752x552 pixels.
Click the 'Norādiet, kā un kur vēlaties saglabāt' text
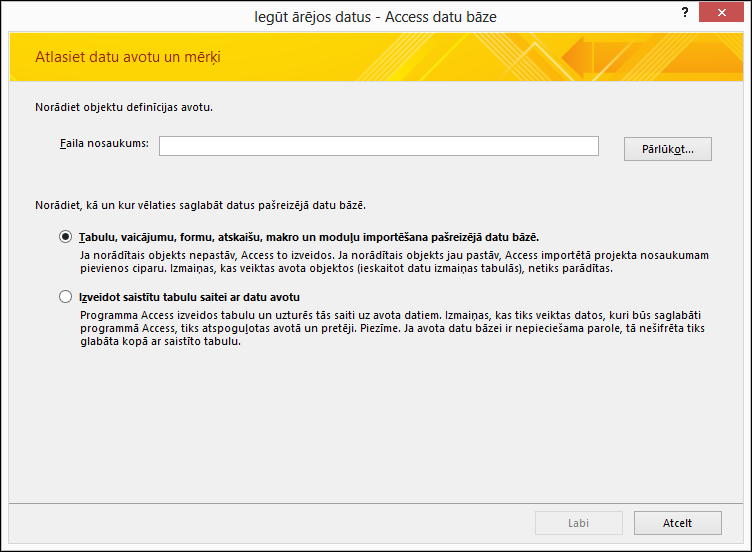(x=200, y=205)
